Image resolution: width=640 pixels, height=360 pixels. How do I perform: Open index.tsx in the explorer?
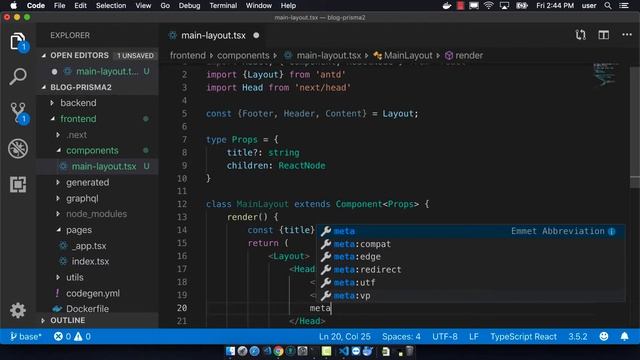[90, 262]
